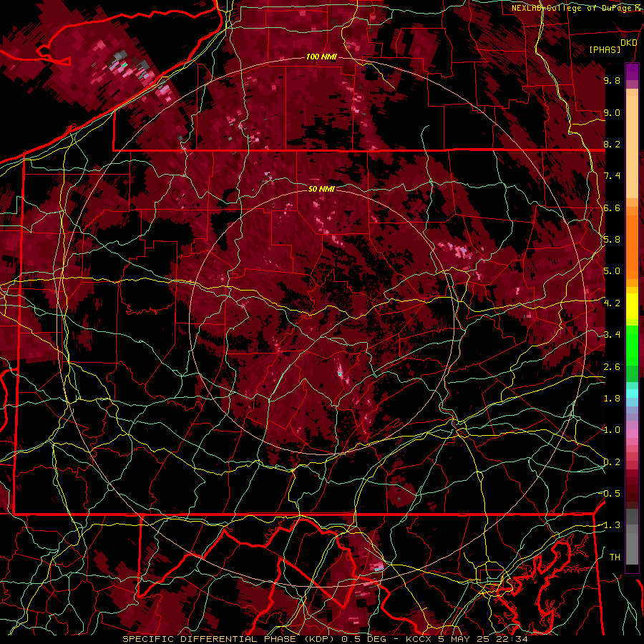The image size is (644, 644).
Task: Click the 8.2 scale value
Action: 612,144
